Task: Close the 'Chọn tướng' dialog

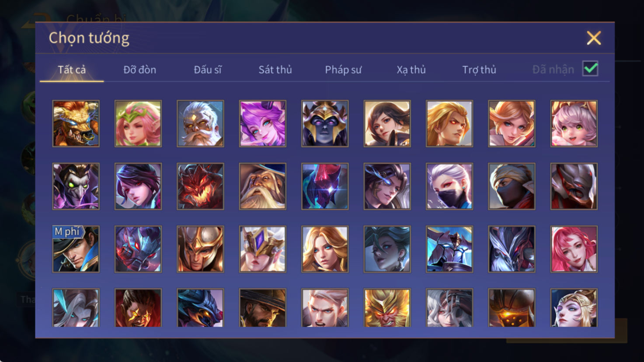Action: [594, 38]
